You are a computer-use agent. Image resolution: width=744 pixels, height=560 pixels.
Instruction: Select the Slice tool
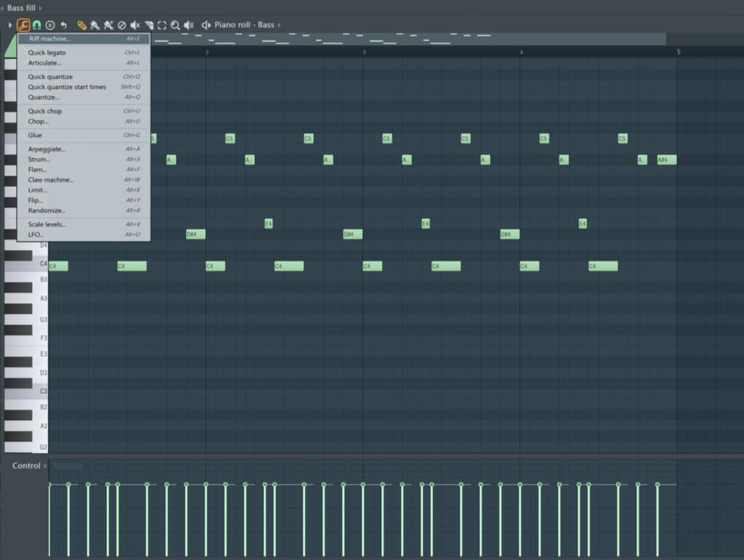(x=148, y=25)
